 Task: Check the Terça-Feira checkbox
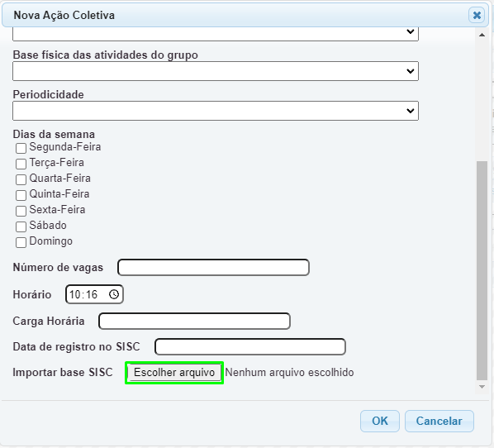(21, 164)
